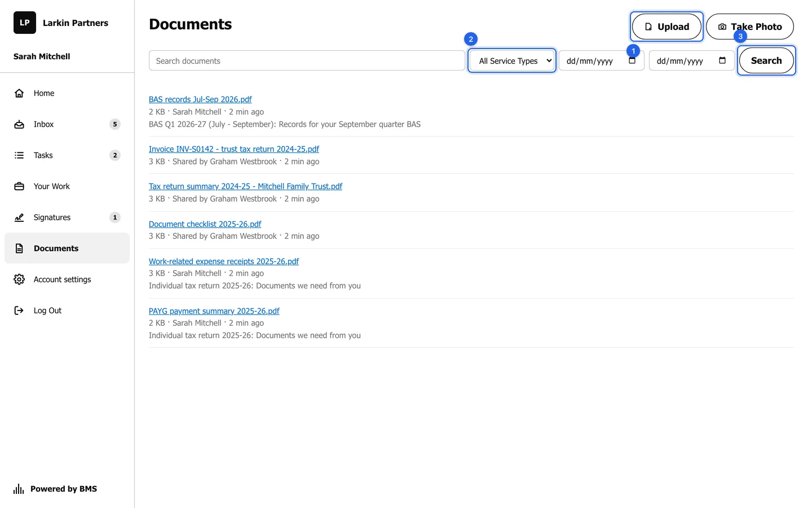Click the Signatures badge showing 1
This screenshot has height=508, width=812.
115,217
